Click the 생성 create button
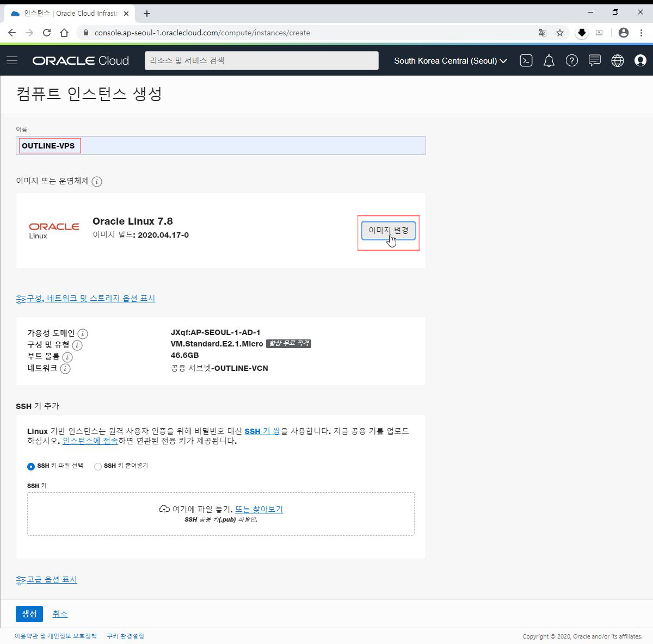Image resolution: width=653 pixels, height=644 pixels. [29, 614]
